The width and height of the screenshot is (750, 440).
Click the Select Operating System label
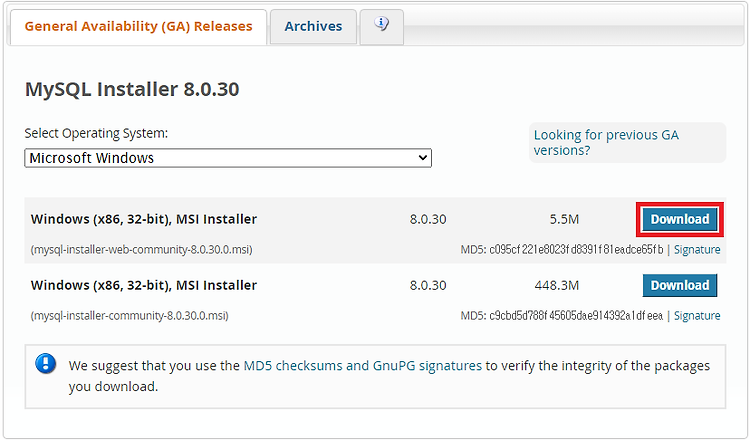coord(96,133)
